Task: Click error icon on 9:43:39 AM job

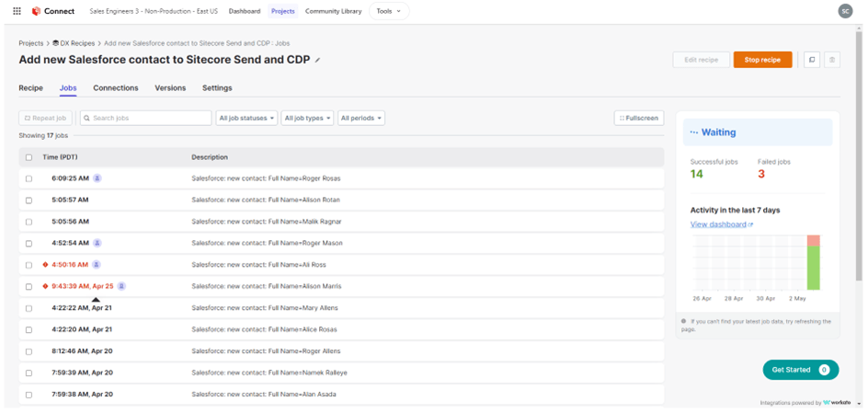Action: [45, 286]
